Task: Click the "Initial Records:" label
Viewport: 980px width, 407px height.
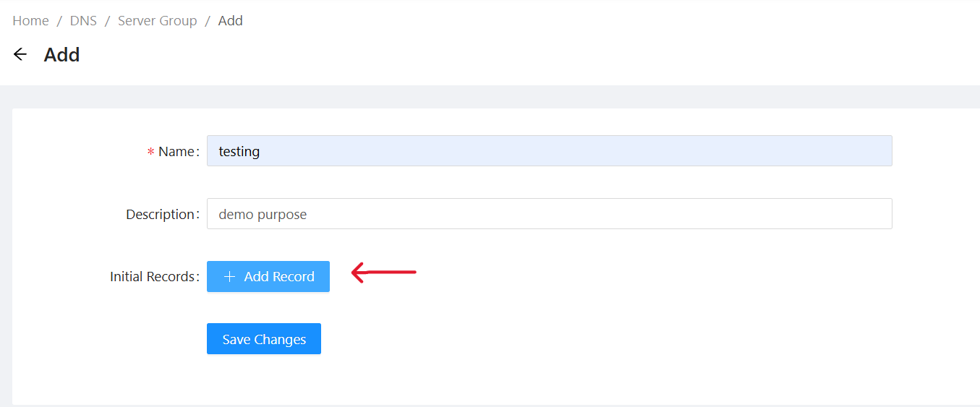Action: [154, 277]
